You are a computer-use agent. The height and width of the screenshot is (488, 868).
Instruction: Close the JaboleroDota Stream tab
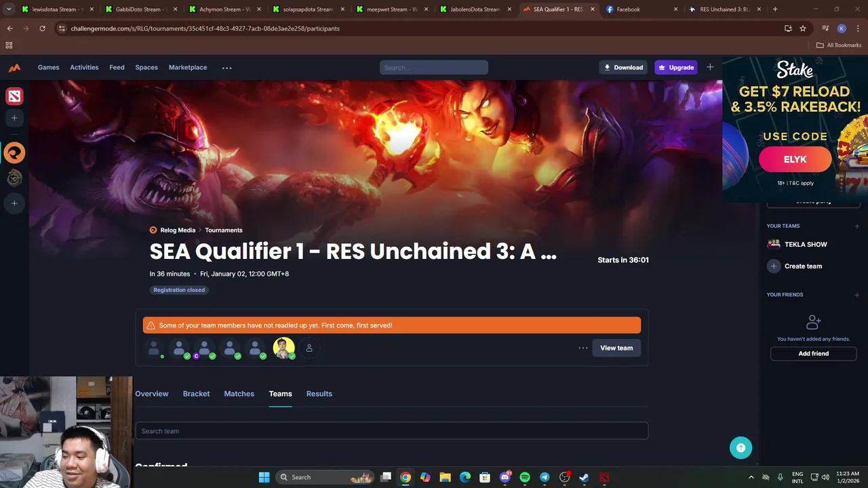(509, 9)
